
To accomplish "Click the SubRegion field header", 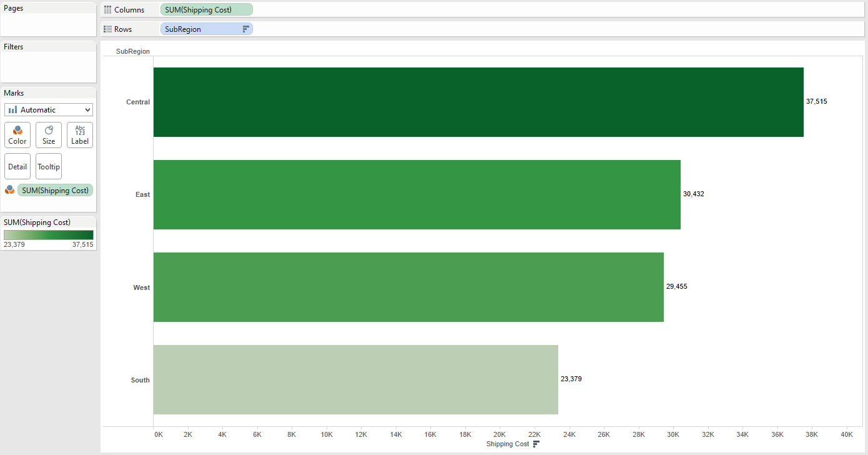I will (133, 51).
